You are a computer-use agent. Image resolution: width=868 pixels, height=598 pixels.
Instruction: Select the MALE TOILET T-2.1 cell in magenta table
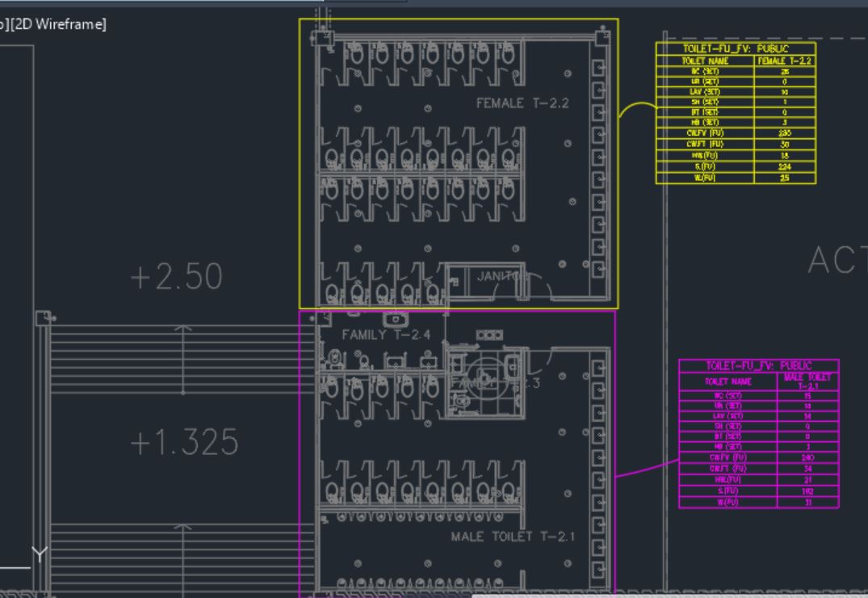[807, 381]
